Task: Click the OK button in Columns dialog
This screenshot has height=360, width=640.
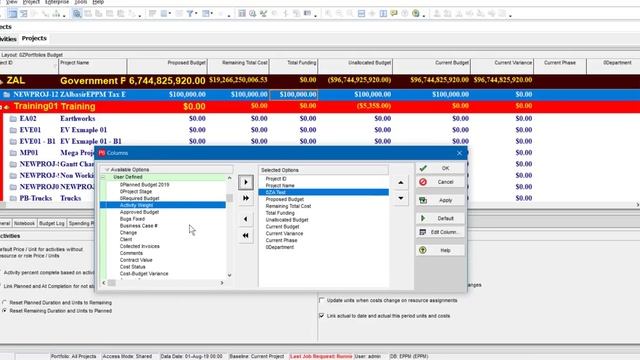Action: 440,168
